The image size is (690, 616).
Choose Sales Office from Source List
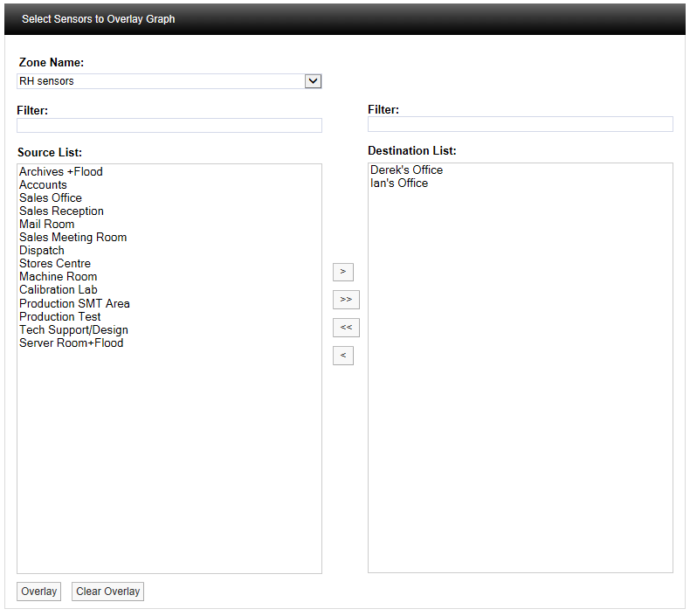(51, 198)
